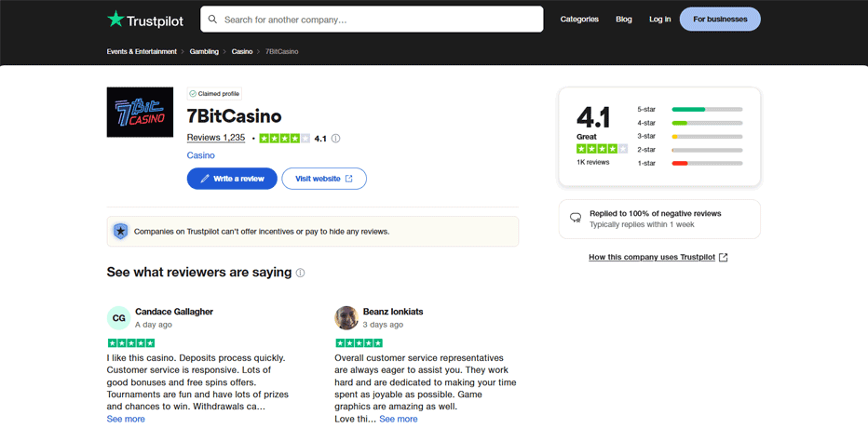Click the star rating next to Reviews 1,235
This screenshot has height=428, width=868.
coord(285,139)
